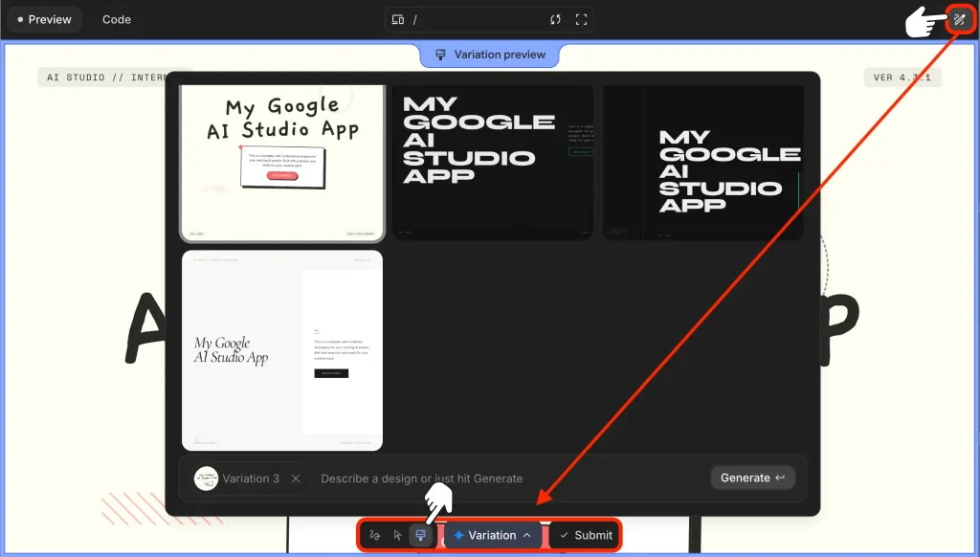Remove the Variation 3 chip

click(x=296, y=479)
